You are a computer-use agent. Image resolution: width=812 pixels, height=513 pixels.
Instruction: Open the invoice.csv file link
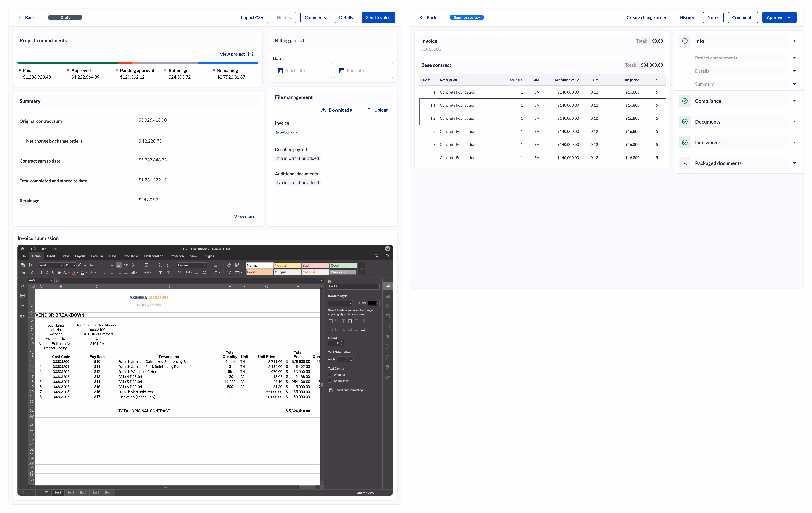(286, 133)
